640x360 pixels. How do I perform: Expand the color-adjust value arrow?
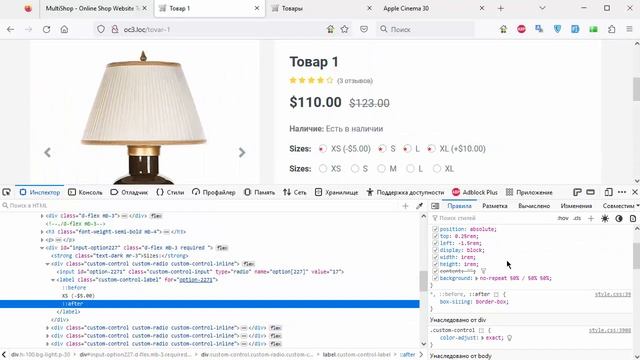tap(482, 338)
